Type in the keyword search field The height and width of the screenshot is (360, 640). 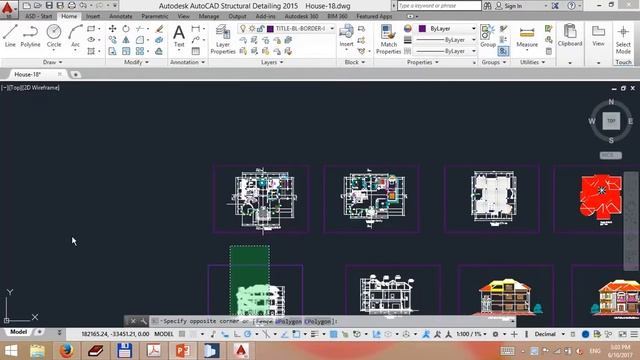click(x=439, y=6)
